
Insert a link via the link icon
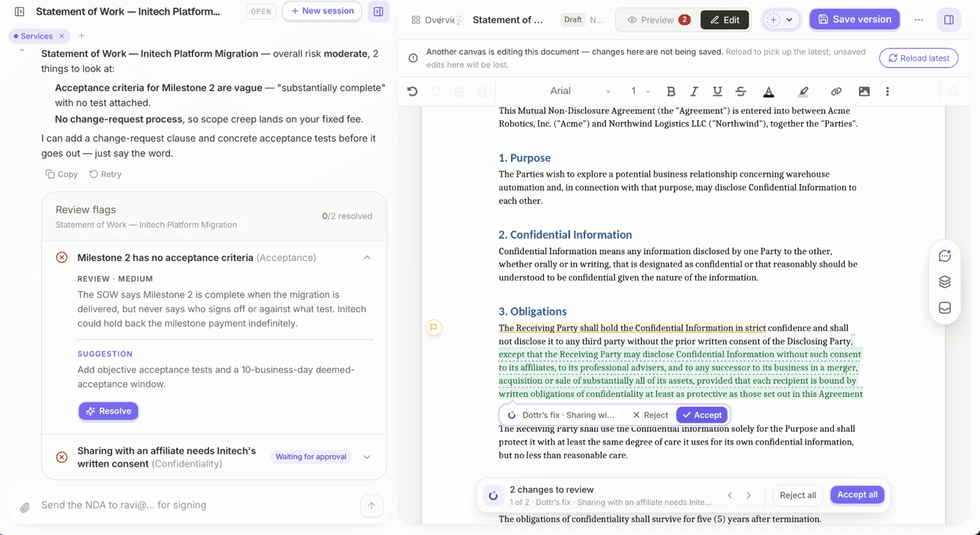pyautogui.click(x=836, y=91)
